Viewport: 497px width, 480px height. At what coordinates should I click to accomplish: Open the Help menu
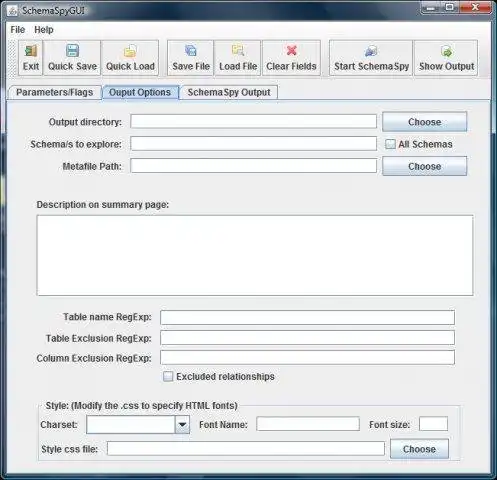44,30
